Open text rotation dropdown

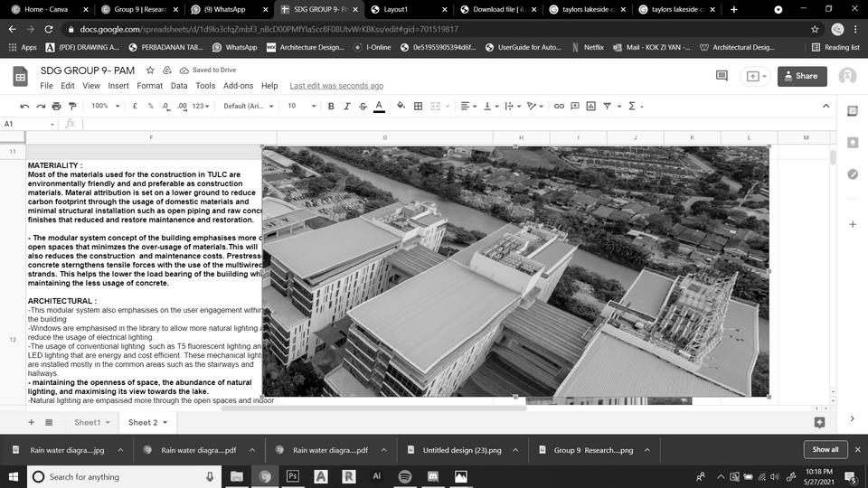(534, 106)
